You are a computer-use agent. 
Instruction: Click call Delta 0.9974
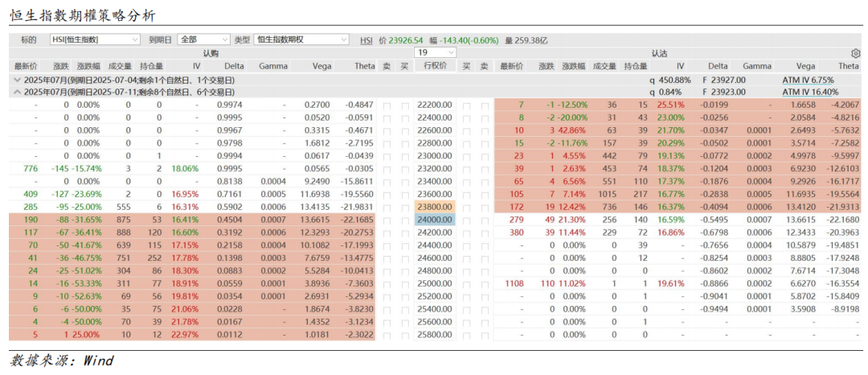coord(231,105)
